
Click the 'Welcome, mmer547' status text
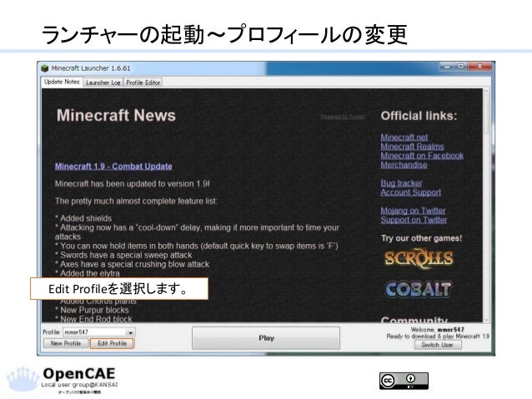[x=437, y=330]
